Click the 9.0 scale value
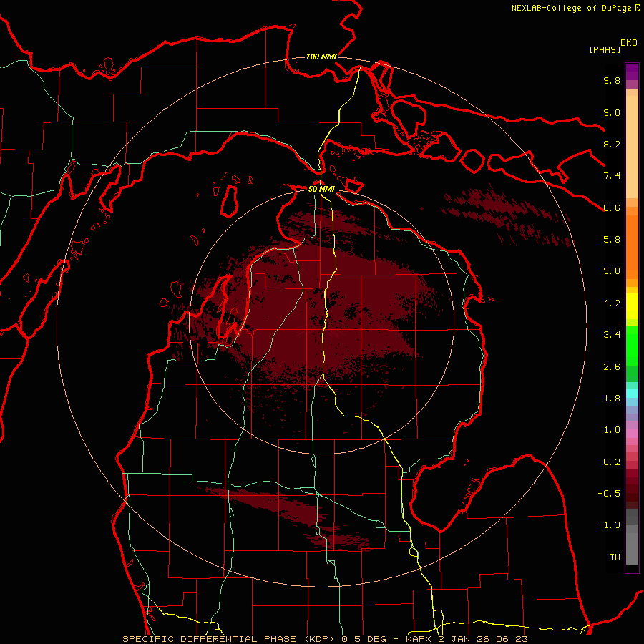 [612, 112]
